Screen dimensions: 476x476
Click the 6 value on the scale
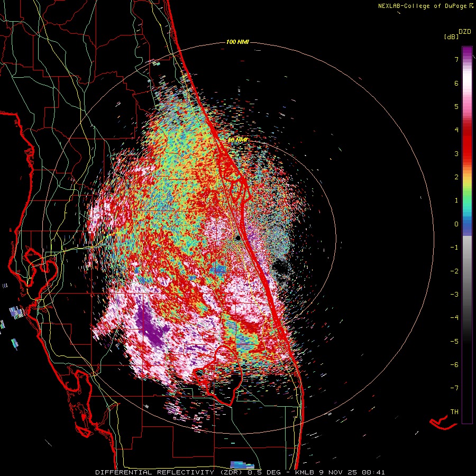456,83
